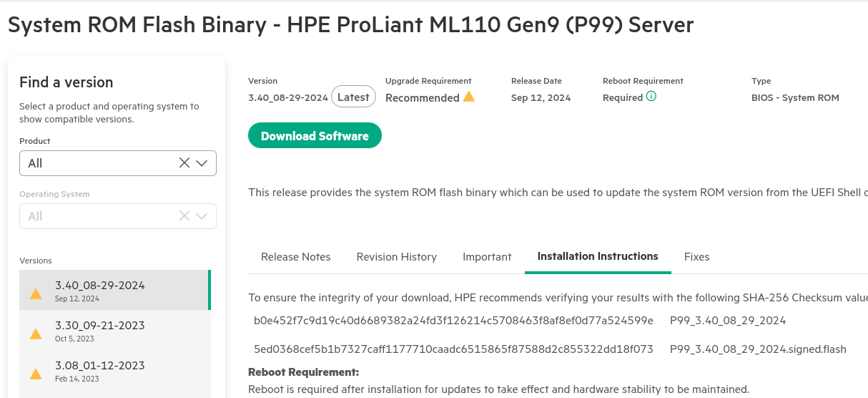Viewport: 868px width, 398px height.
Task: Select the Installation Instructions tab
Action: click(x=598, y=256)
